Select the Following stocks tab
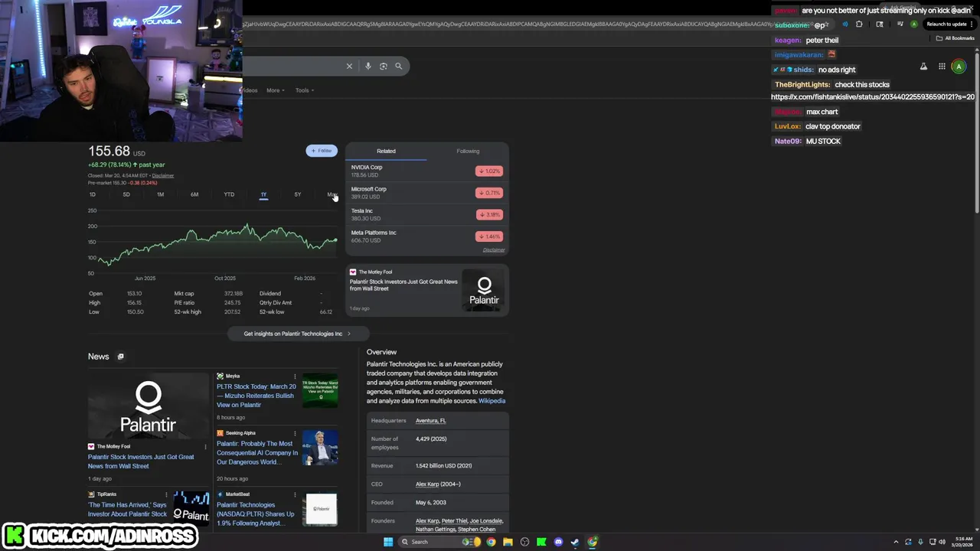Screen dimensions: 980x551 click(468, 151)
